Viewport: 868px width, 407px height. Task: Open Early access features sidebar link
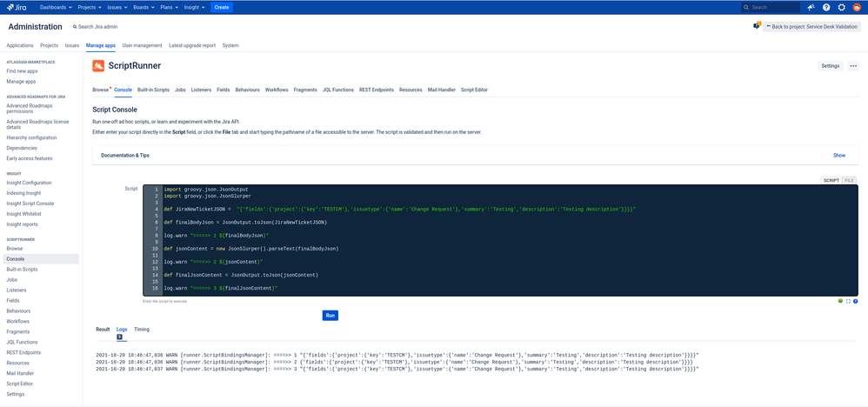(30, 158)
